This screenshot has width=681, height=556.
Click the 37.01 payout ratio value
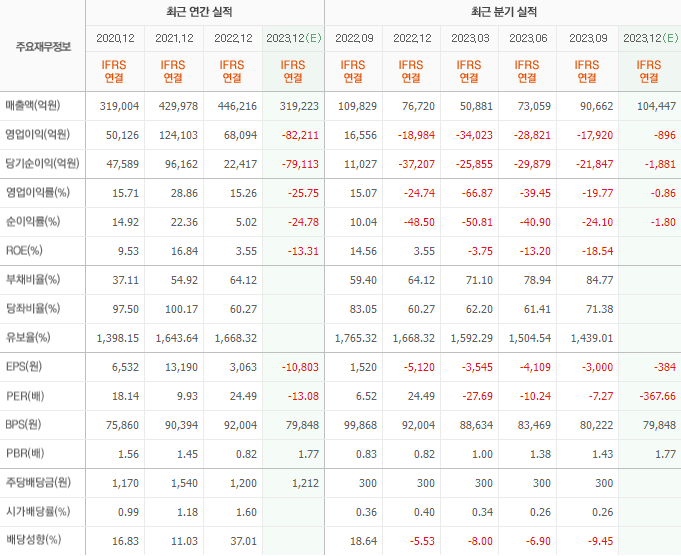coord(243,542)
